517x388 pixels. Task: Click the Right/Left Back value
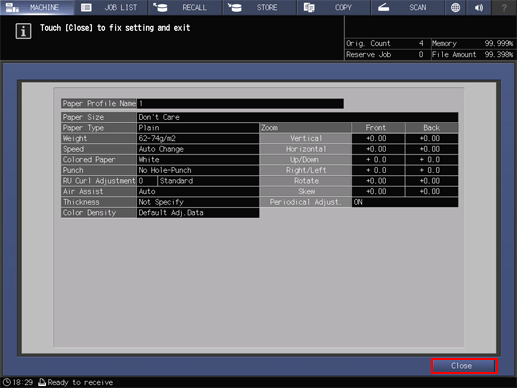click(432, 170)
